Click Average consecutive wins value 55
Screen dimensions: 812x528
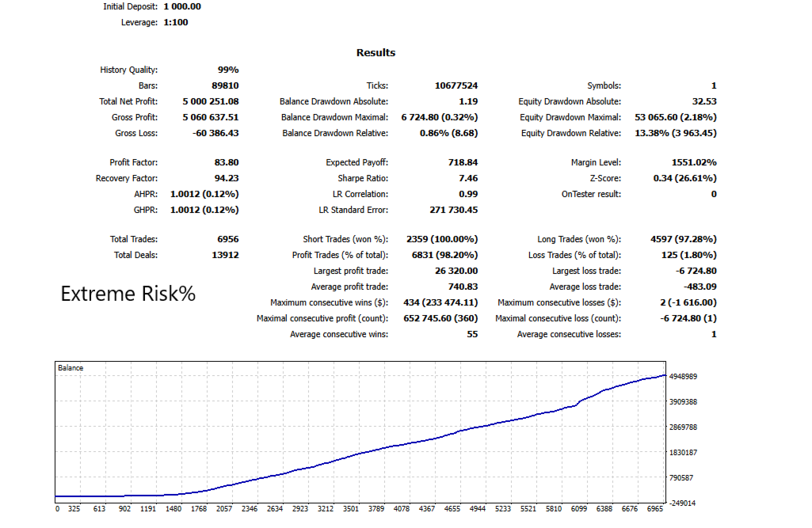(472, 334)
